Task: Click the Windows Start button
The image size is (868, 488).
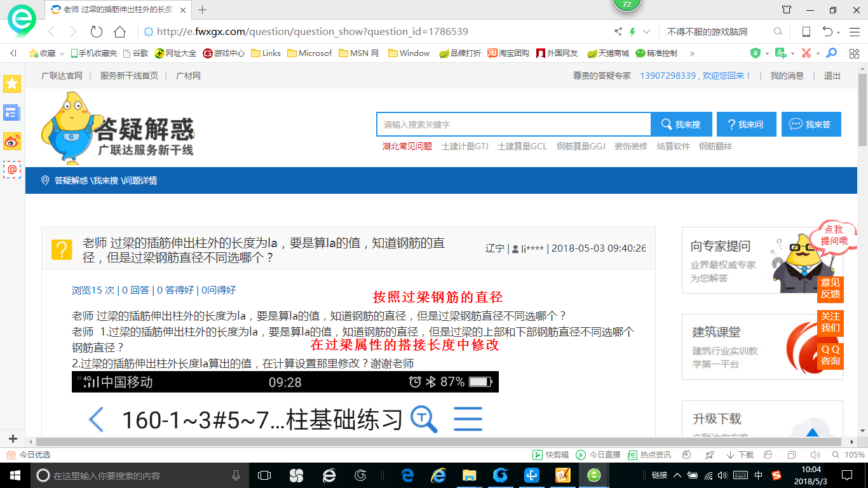Action: coord(15,475)
